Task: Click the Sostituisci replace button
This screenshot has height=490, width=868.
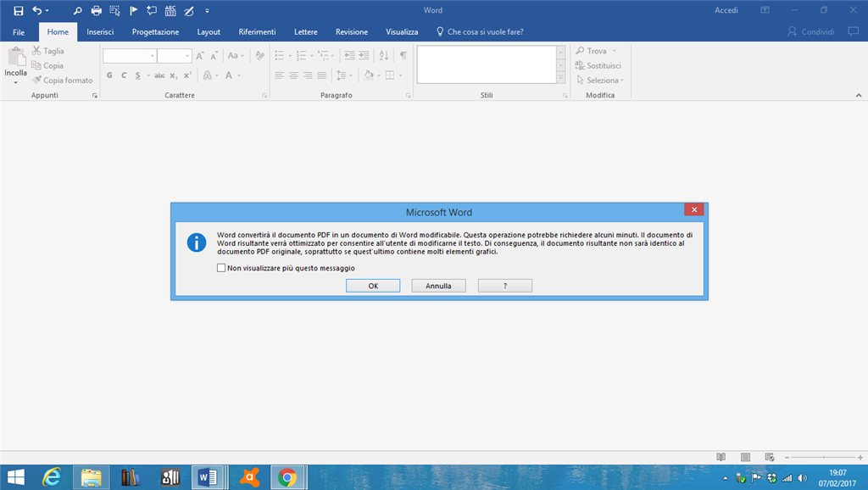Action: pos(598,65)
